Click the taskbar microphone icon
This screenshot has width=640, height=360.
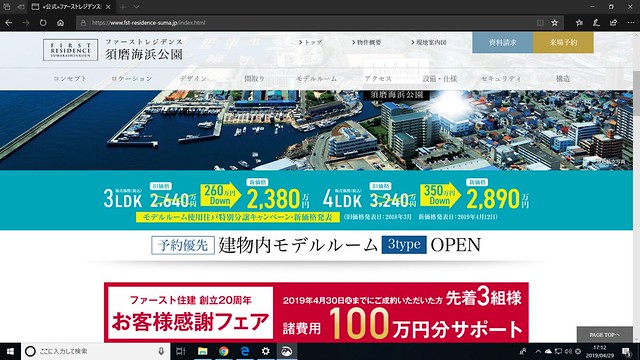161,351
